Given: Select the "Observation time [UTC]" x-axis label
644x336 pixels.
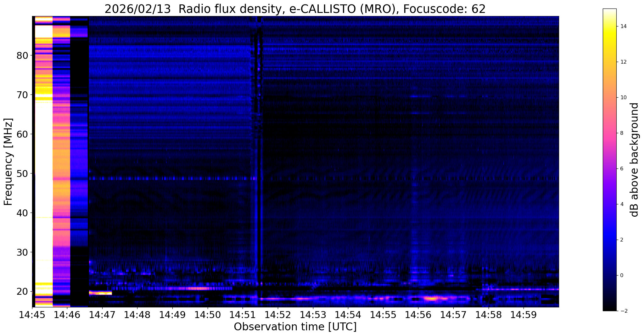Looking at the screenshot, I should [295, 327].
